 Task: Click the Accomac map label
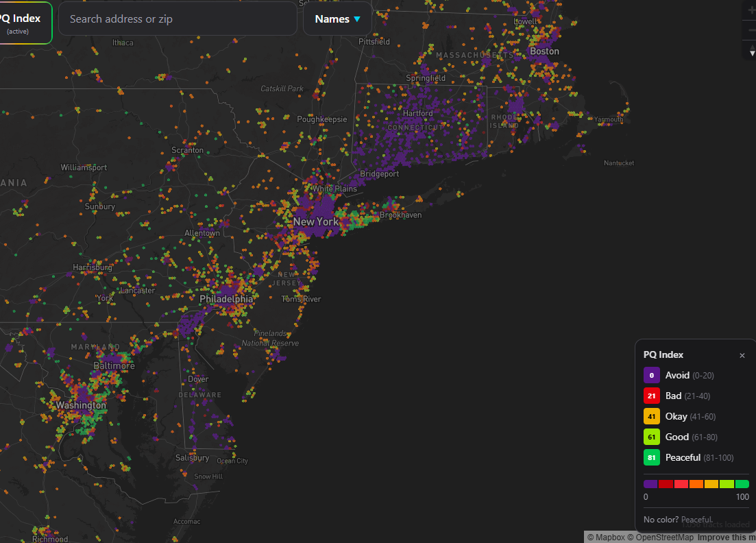186,521
